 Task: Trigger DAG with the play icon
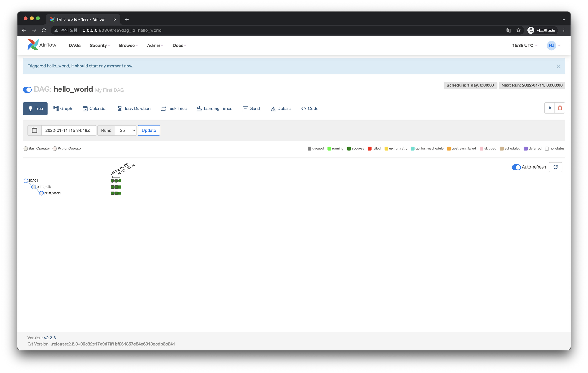click(x=549, y=108)
